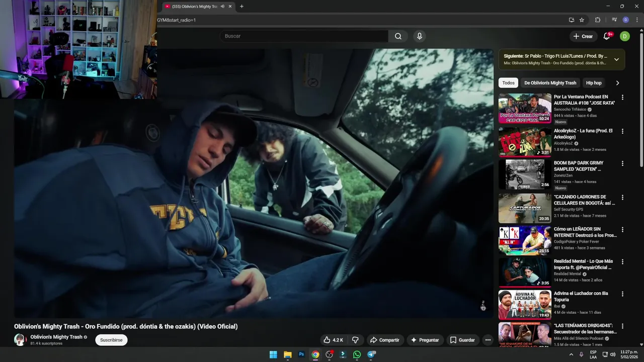Image resolution: width=644 pixels, height=362 pixels.
Task: Mute the tab via speaker icon on tab
Action: (222, 7)
